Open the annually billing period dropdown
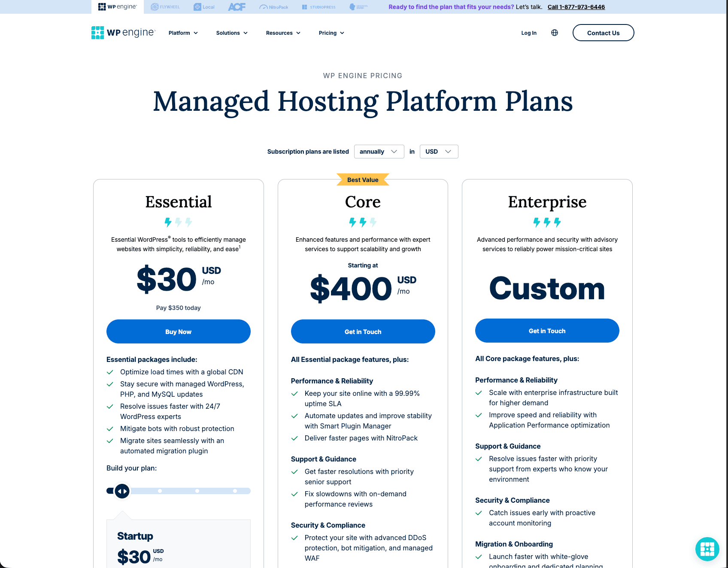Image resolution: width=728 pixels, height=568 pixels. click(379, 152)
